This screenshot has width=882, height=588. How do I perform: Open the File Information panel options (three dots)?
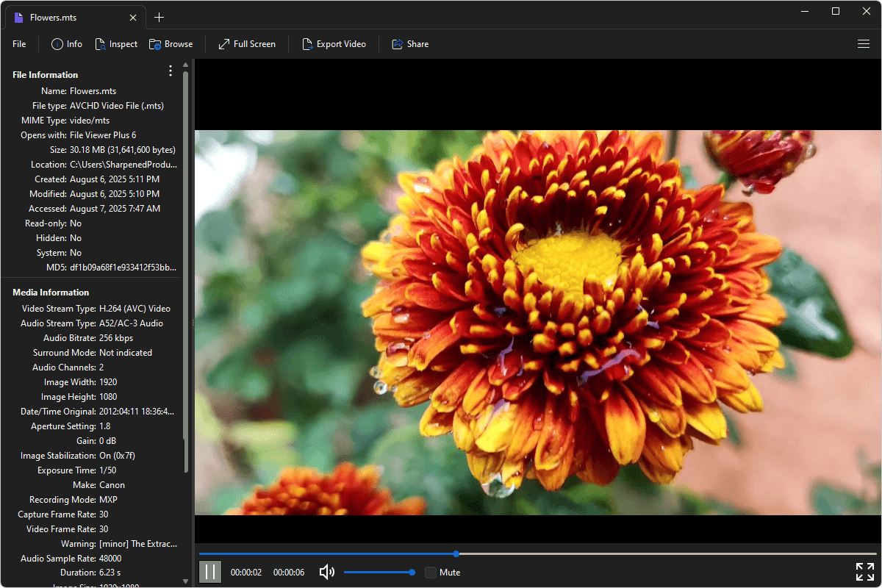coord(171,71)
